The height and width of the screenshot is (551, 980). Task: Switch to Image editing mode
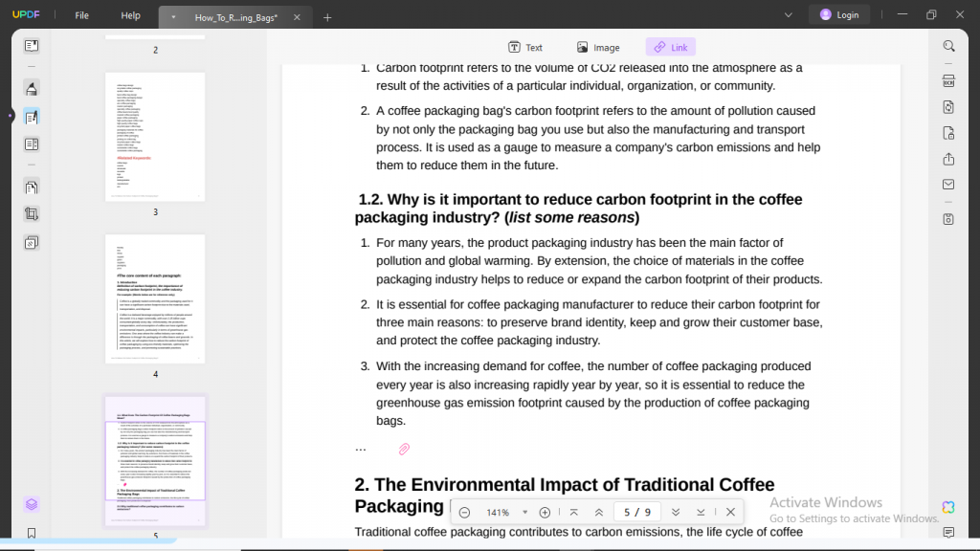[x=597, y=47]
